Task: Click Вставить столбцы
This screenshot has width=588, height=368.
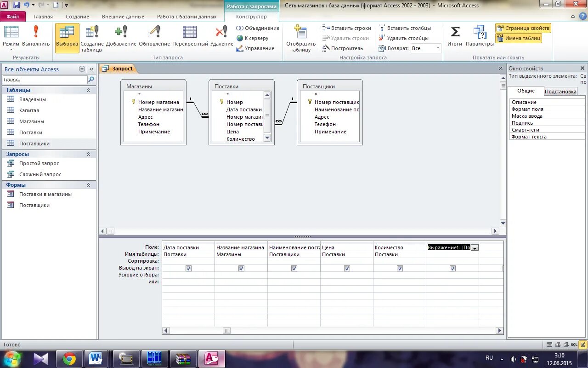Action: [x=405, y=28]
